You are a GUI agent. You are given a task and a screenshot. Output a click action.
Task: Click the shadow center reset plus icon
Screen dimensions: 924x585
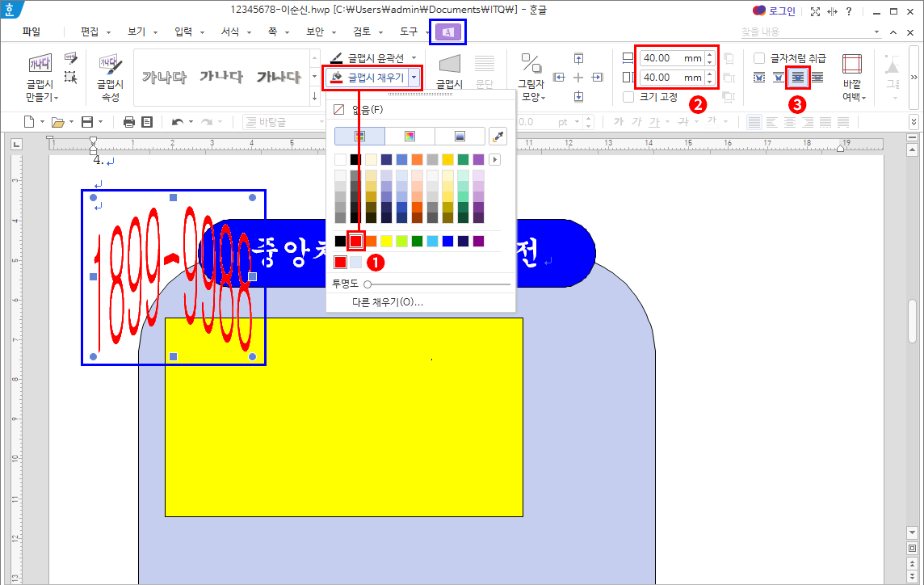[x=578, y=78]
